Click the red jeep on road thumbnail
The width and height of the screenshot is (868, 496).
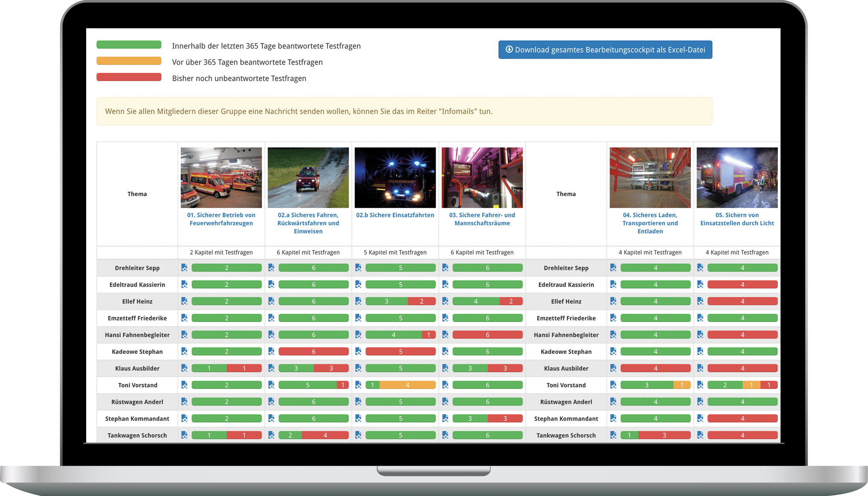point(308,178)
